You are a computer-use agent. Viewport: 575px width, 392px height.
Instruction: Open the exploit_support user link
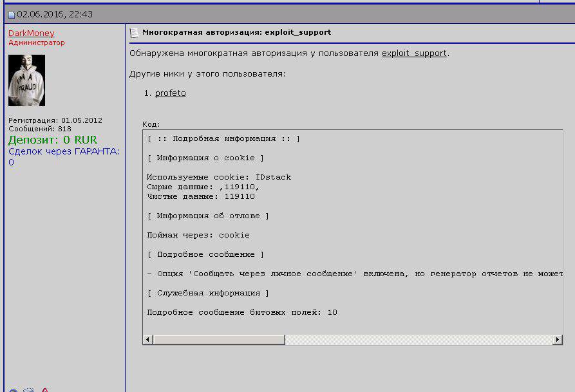click(x=414, y=53)
